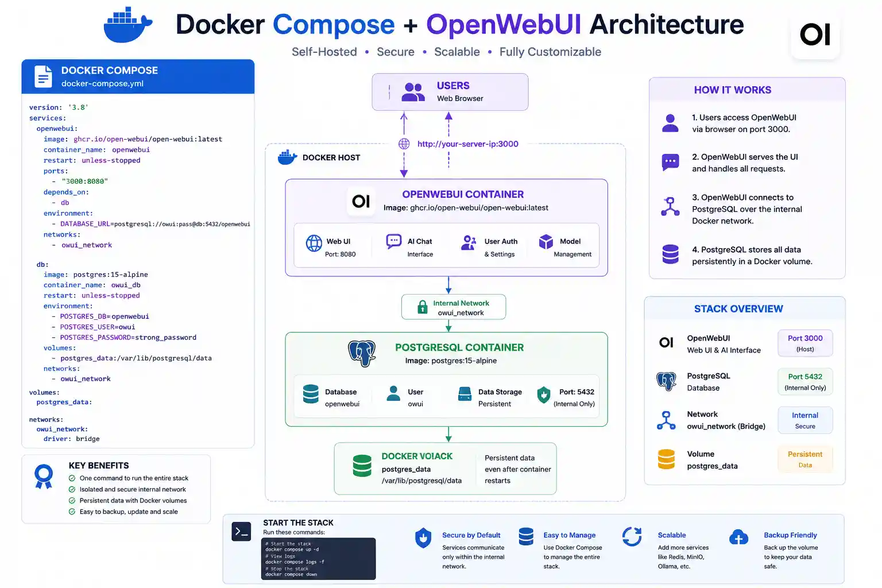The image size is (882, 588).
Task: Click the Docker whale logo in the title
Action: [x=127, y=25]
